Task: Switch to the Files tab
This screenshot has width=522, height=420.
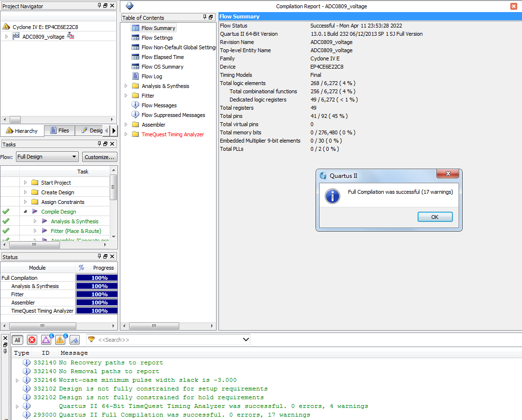Action: pos(59,130)
